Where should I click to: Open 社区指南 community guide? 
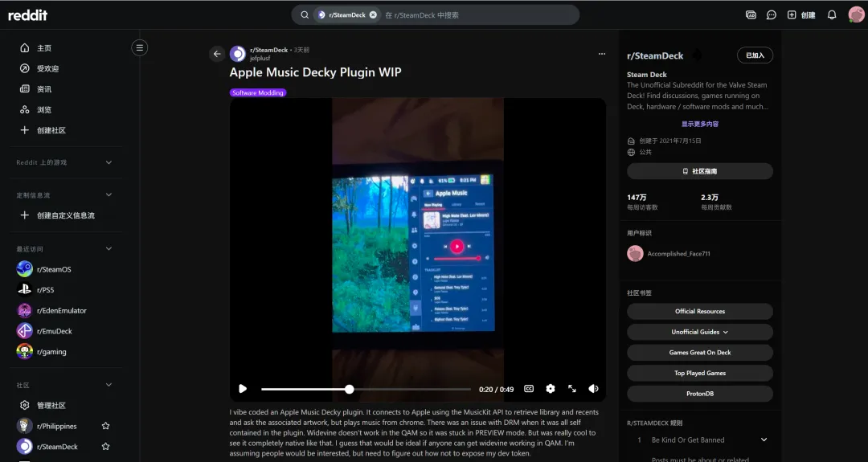coord(700,171)
